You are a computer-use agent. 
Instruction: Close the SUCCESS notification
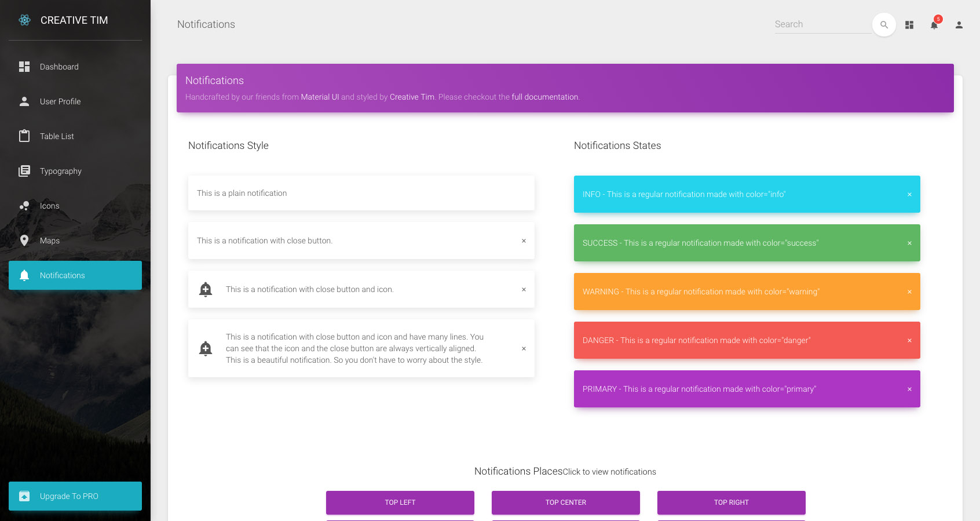pos(909,243)
